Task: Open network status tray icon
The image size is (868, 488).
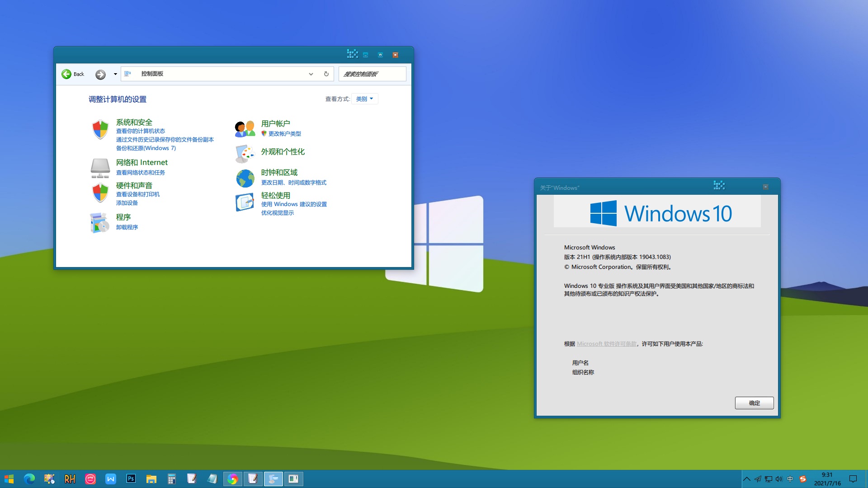Action: [x=769, y=479]
